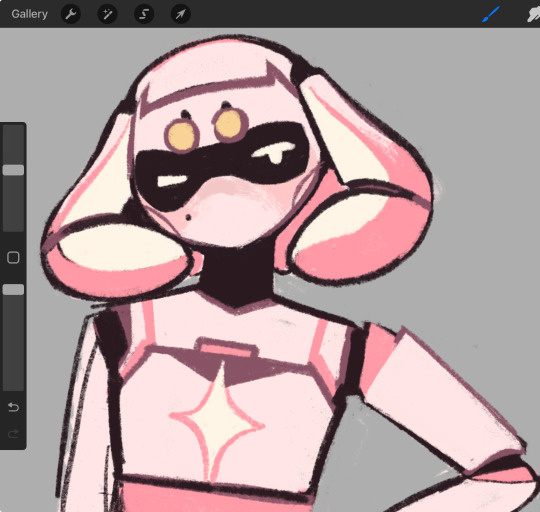This screenshot has height=512, width=540.
Task: Activate the Transform arrow tool
Action: [181, 14]
